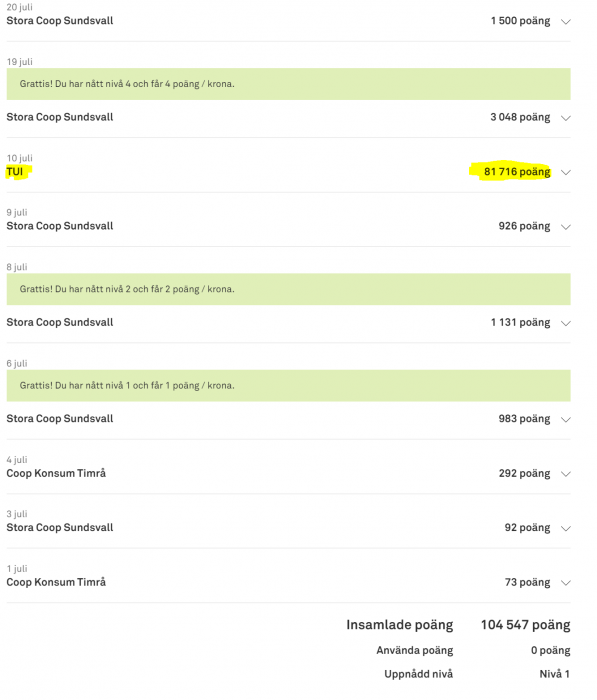Expand the 73 poäng row chevron
The width and height of the screenshot is (597, 700).
pos(566,583)
